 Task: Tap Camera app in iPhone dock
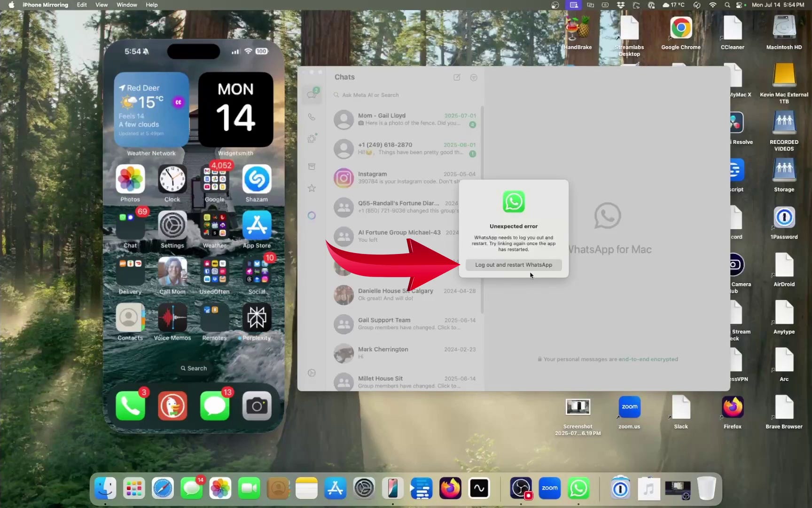pyautogui.click(x=257, y=405)
